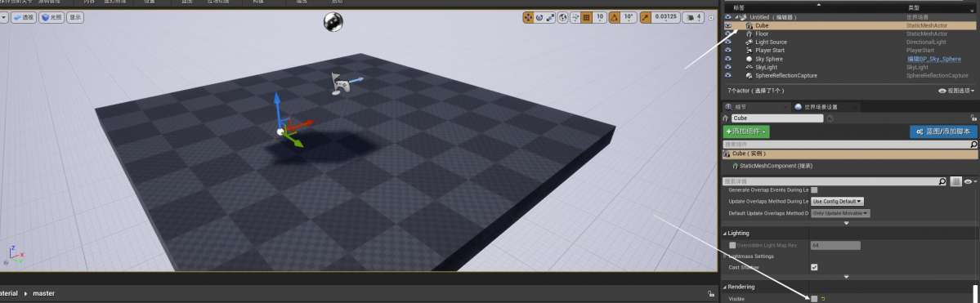This screenshot has width=980, height=303.
Task: Select Sky Sphere in the outliner
Action: tap(769, 59)
